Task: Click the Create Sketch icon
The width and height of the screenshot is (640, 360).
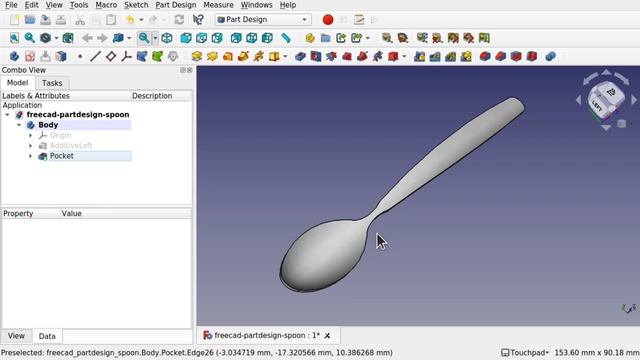Action: pyautogui.click(x=30, y=56)
